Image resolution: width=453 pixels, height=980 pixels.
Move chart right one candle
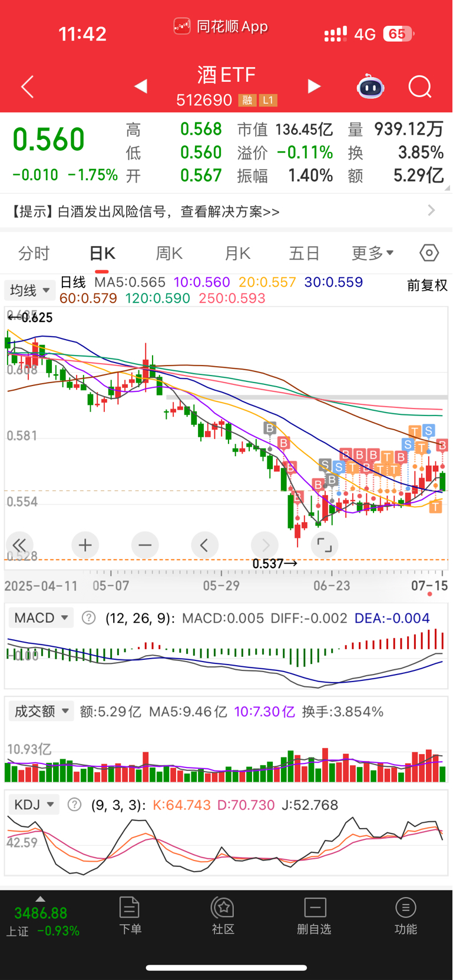pos(265,545)
